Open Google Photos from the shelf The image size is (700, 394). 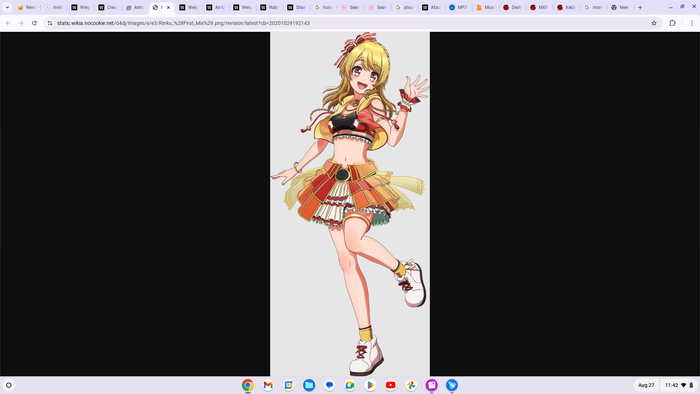coord(411,385)
